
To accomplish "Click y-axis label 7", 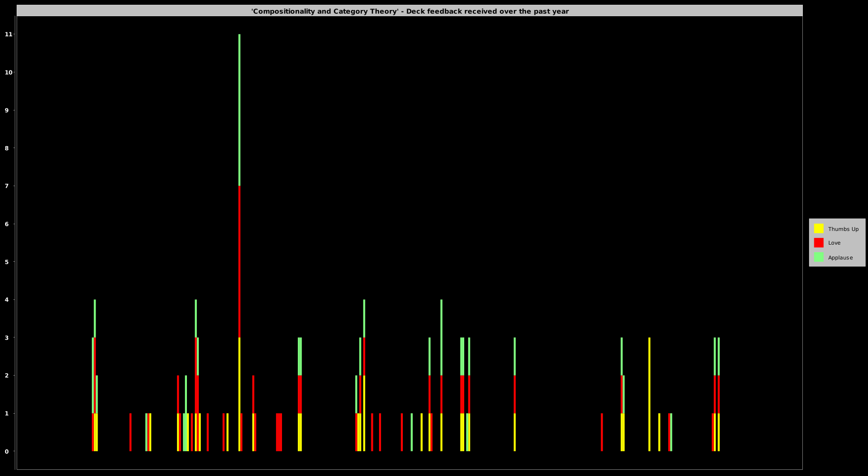I will tap(7, 186).
